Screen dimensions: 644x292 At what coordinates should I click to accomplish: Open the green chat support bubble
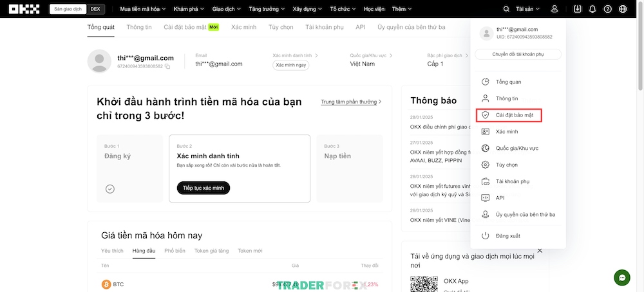pyautogui.click(x=622, y=278)
